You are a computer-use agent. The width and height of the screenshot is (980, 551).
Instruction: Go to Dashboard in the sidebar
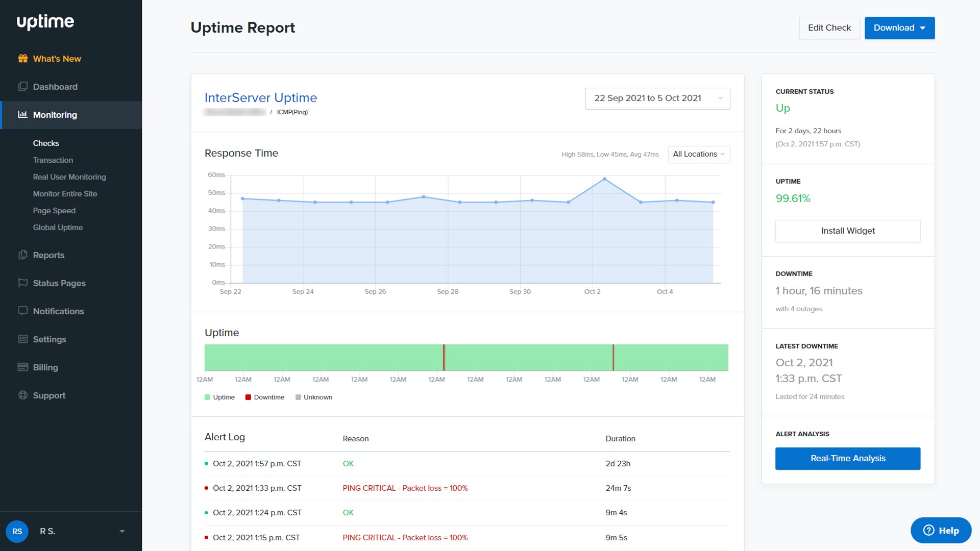pyautogui.click(x=71, y=87)
